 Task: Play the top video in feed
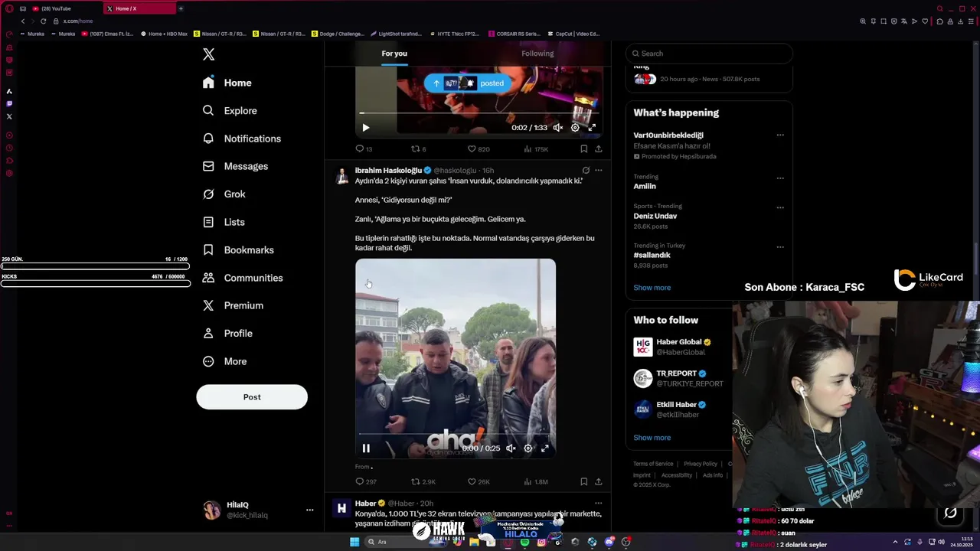[x=365, y=128]
